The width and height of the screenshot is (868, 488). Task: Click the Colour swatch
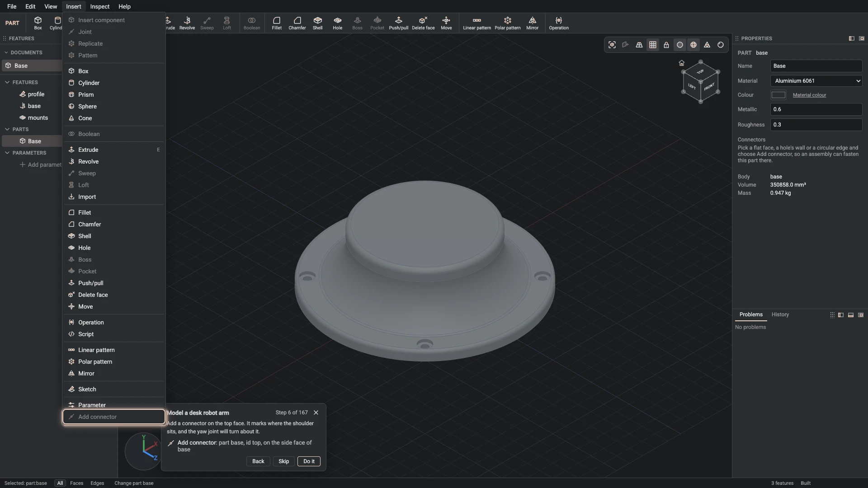pos(778,95)
